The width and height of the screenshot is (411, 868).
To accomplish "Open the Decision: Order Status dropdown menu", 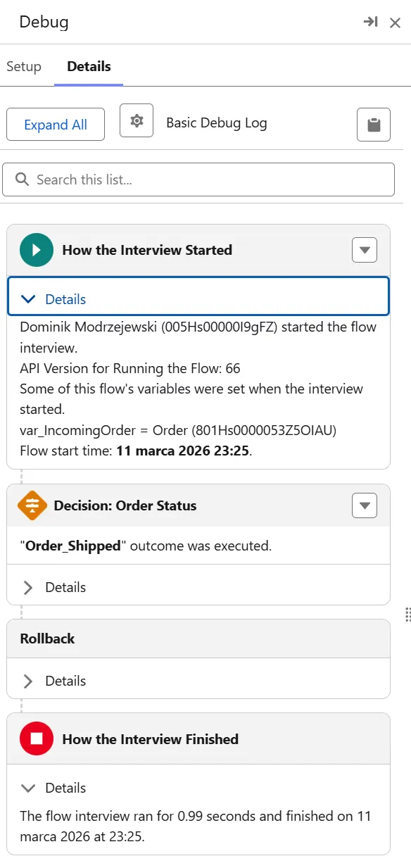I will [x=365, y=505].
